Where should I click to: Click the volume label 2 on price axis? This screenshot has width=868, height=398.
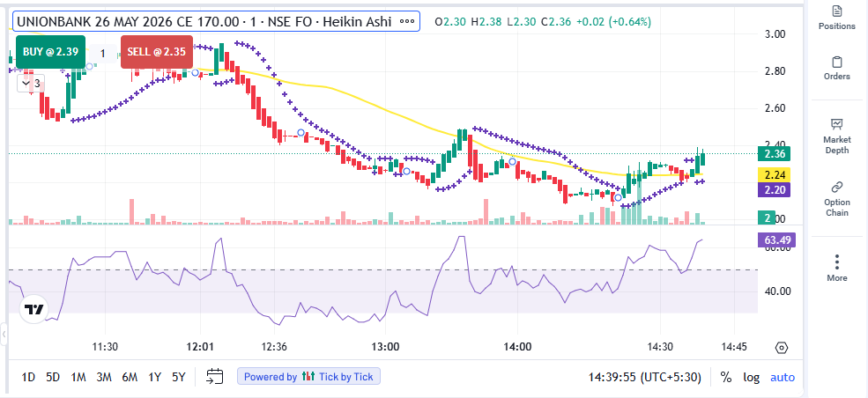(x=768, y=217)
